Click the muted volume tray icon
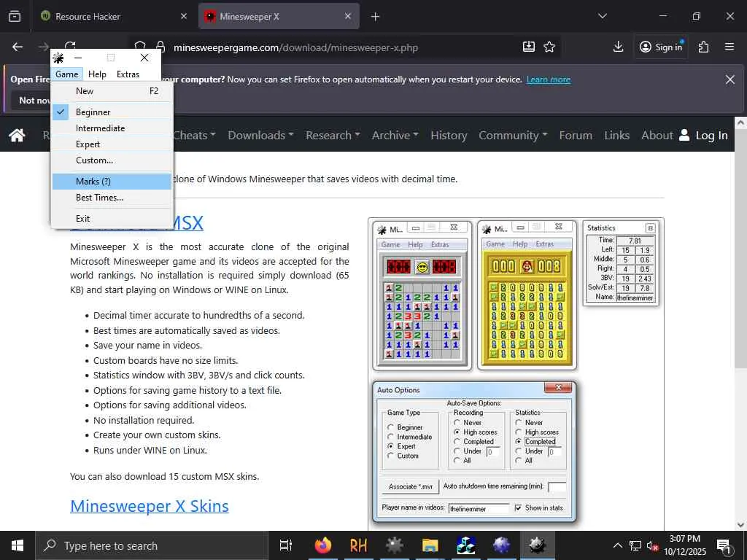The height and width of the screenshot is (560, 747). [653, 545]
